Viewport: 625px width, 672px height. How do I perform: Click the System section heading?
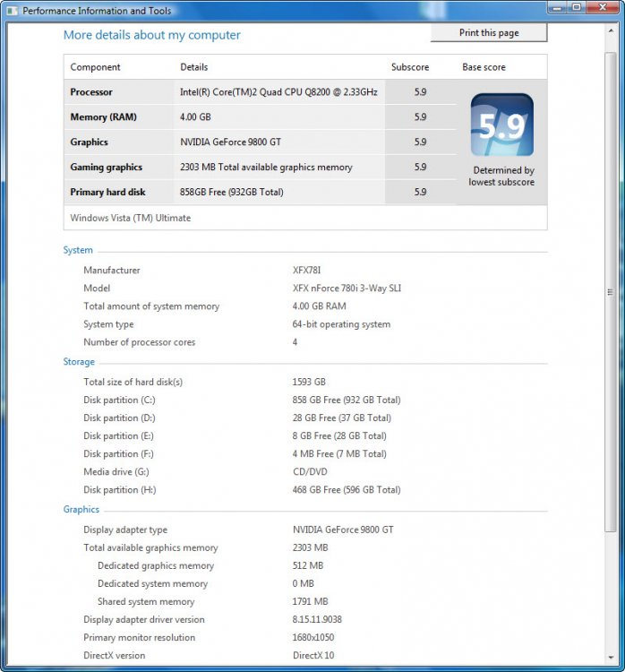[x=78, y=250]
